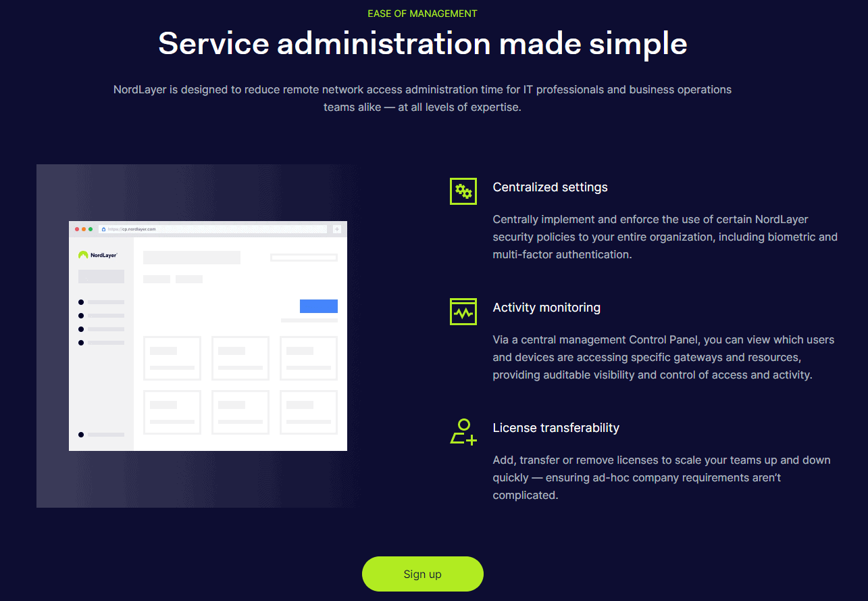The image size is (868, 601).
Task: Click the "Activity monitoring" heading
Action: coord(546,308)
